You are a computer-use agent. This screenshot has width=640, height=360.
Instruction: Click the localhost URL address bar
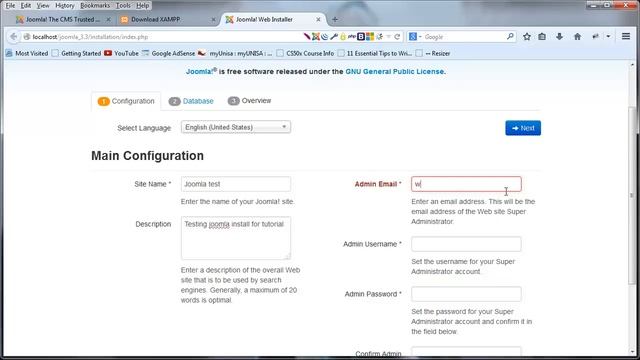(x=163, y=37)
